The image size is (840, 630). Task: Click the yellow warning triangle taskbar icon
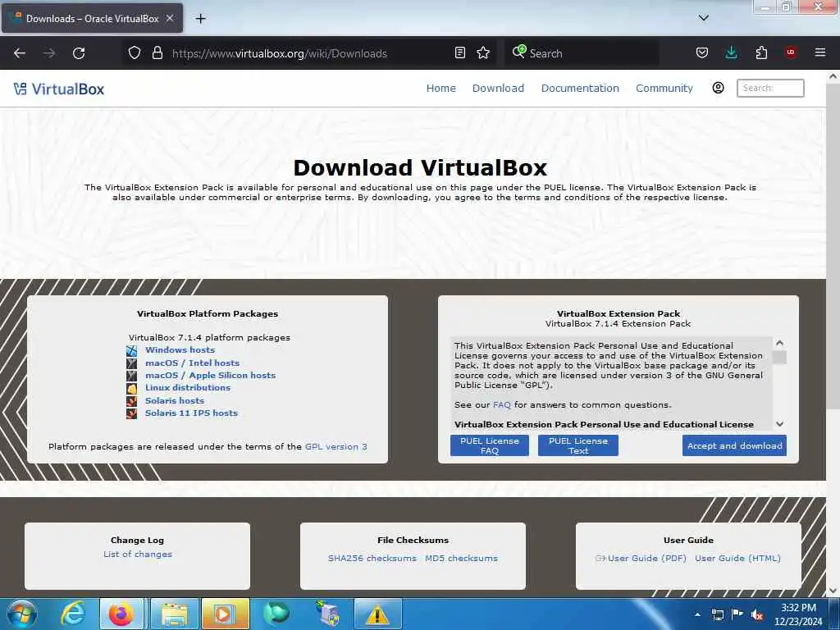(x=377, y=614)
